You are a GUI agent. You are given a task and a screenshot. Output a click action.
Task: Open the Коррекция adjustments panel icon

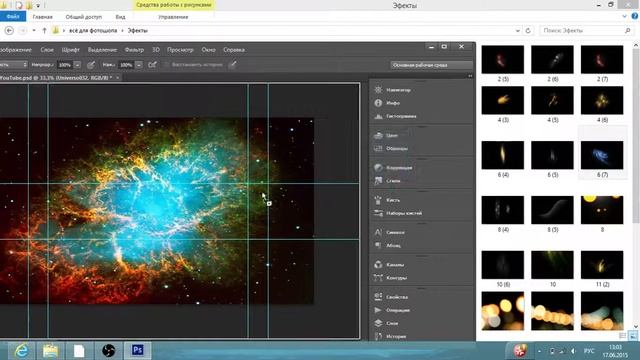pos(378,167)
